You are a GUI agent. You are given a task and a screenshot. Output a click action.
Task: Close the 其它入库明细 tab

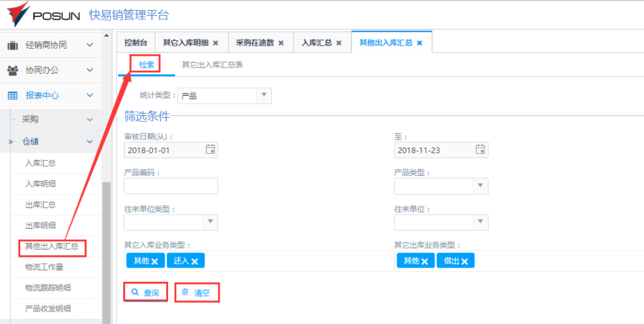pyautogui.click(x=215, y=43)
